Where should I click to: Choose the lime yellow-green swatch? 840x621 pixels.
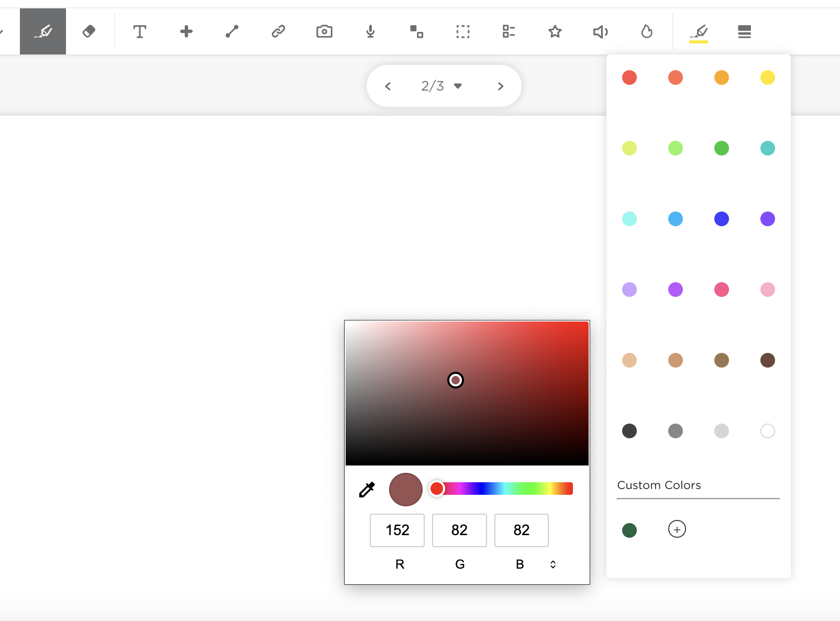point(629,148)
